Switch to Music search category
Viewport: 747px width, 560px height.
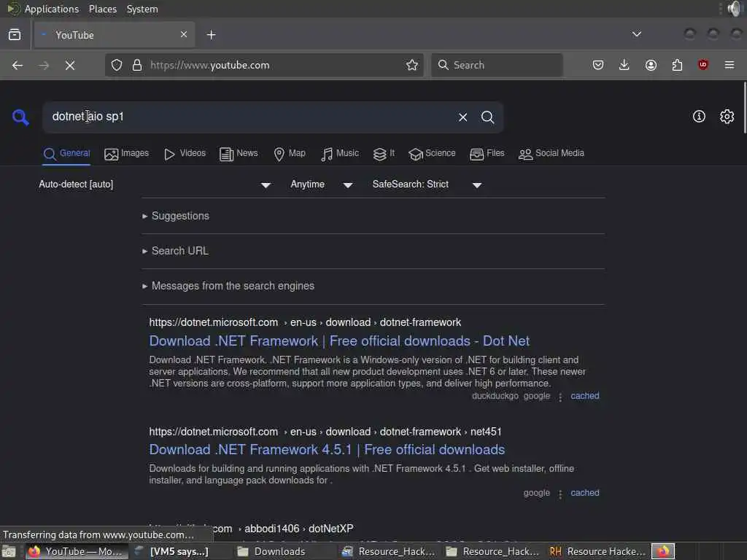(x=340, y=153)
